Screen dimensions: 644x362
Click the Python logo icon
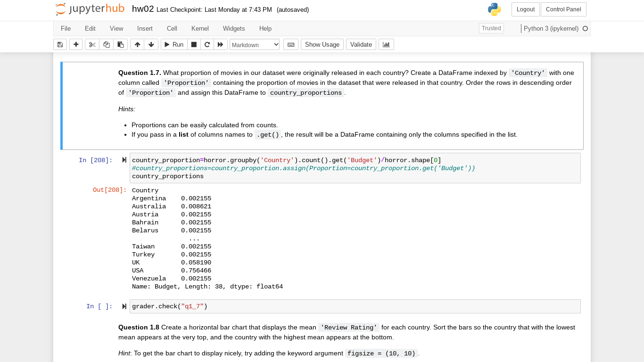coord(494,9)
